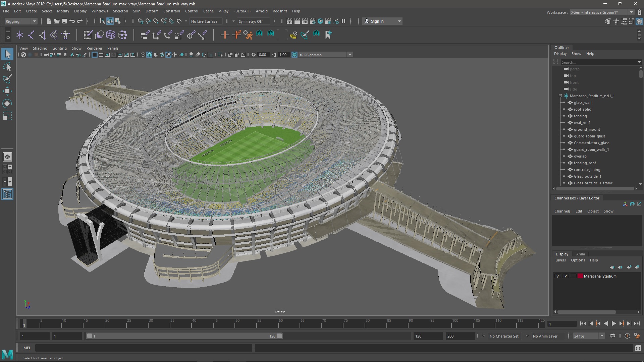Select the arrow Select tool in toolbox
644x362 pixels.
tap(7, 54)
